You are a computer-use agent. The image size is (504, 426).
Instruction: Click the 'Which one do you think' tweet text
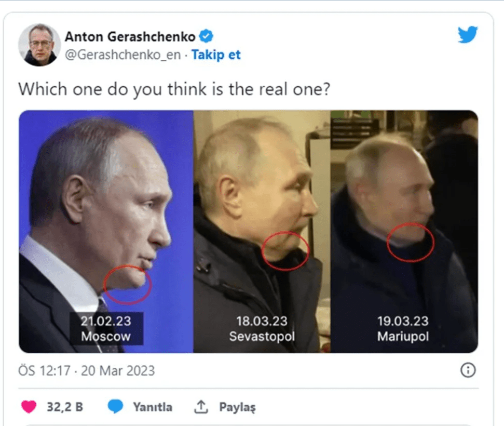pos(174,89)
